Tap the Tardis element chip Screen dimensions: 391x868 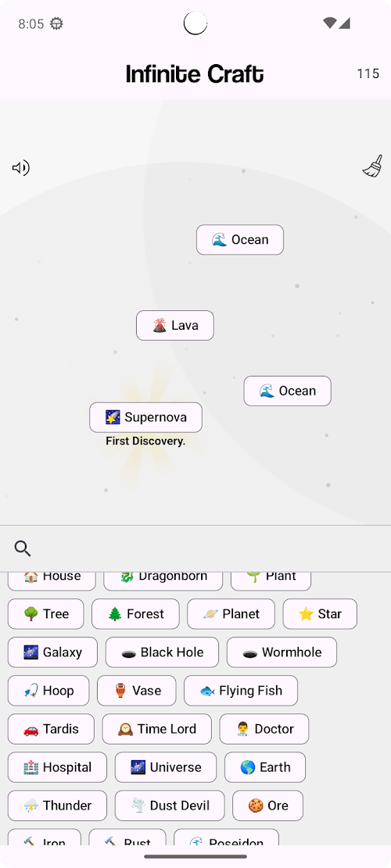tap(51, 729)
